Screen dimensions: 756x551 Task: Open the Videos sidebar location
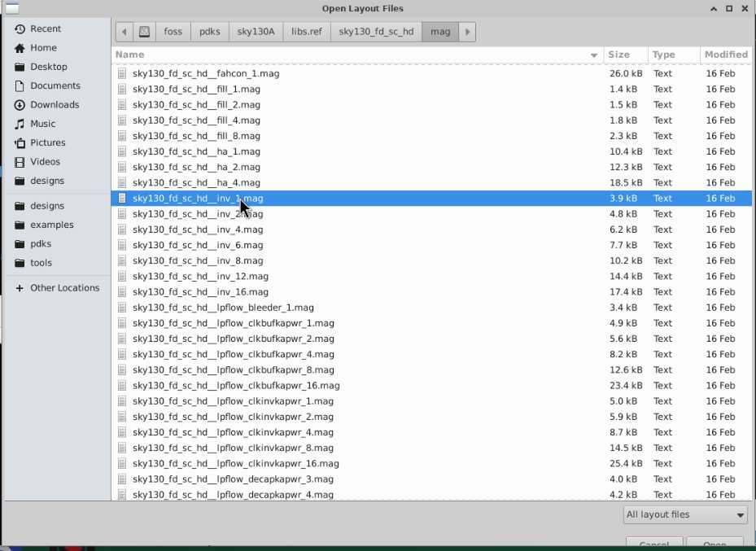point(46,162)
